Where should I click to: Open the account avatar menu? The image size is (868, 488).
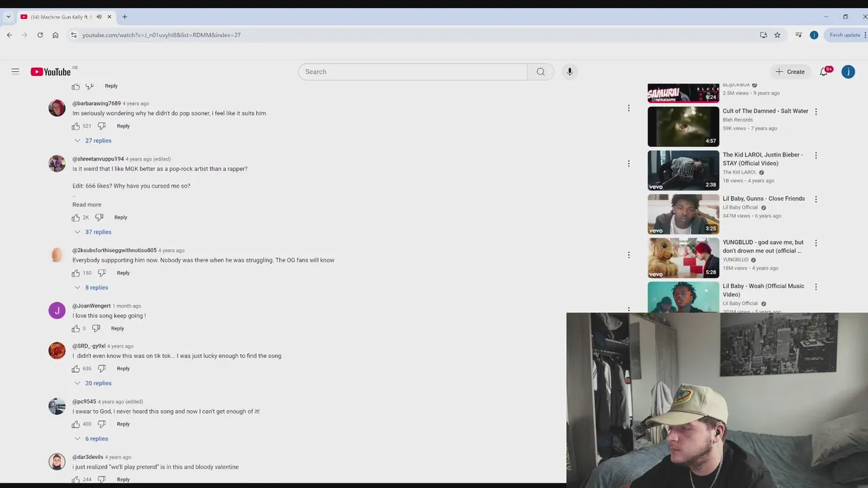click(x=848, y=72)
